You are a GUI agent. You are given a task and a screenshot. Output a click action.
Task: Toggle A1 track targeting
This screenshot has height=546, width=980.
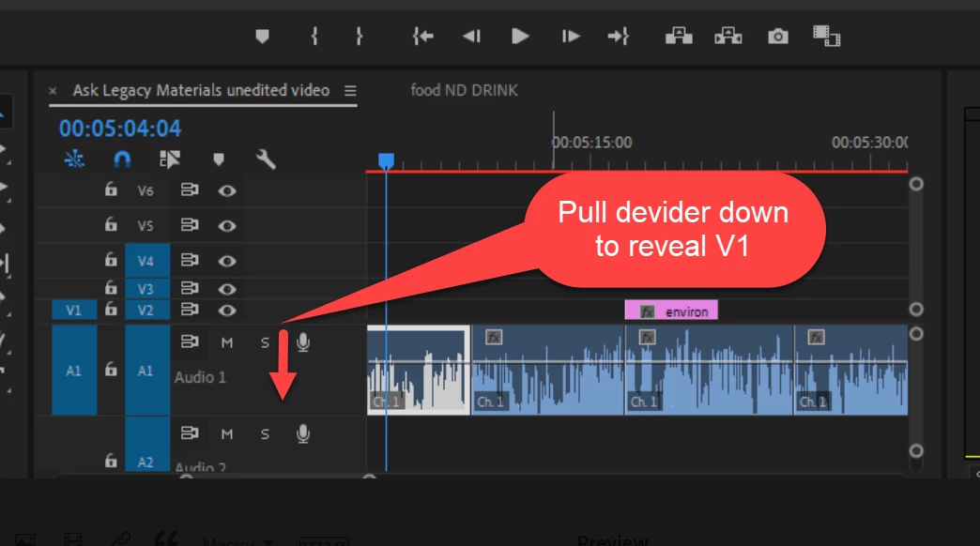(x=146, y=370)
